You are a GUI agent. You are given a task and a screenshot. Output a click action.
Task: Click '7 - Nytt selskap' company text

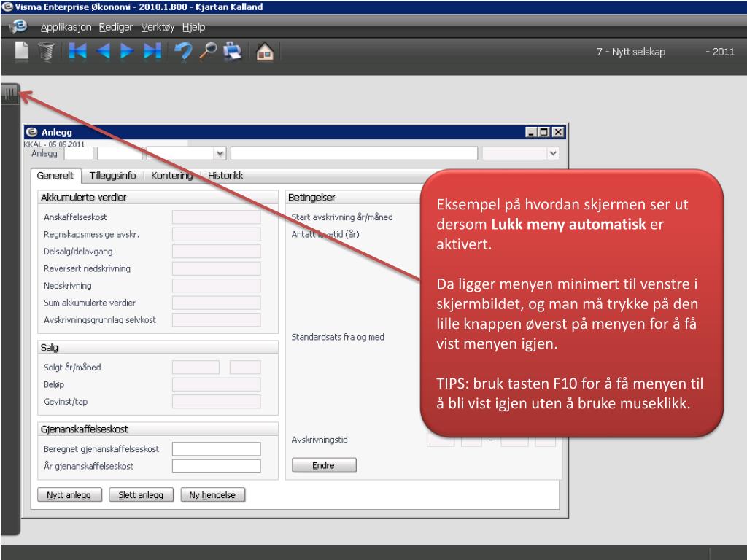[x=631, y=52]
